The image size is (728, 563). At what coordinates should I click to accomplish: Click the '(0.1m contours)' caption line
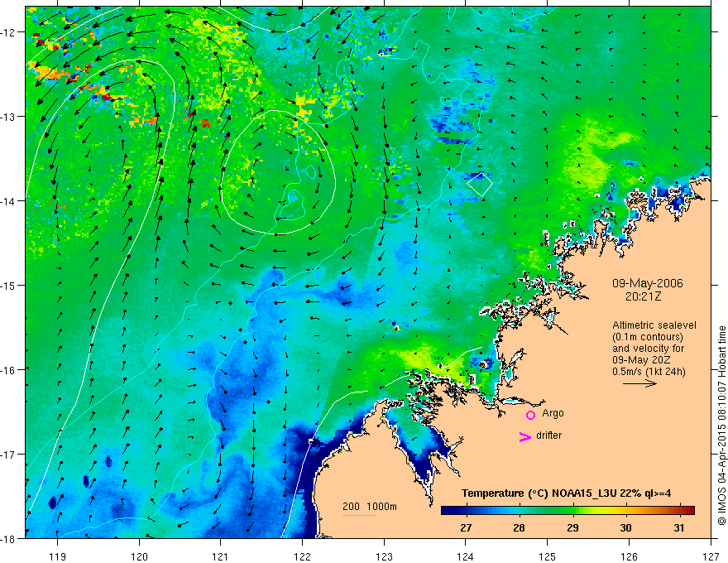pyautogui.click(x=648, y=337)
